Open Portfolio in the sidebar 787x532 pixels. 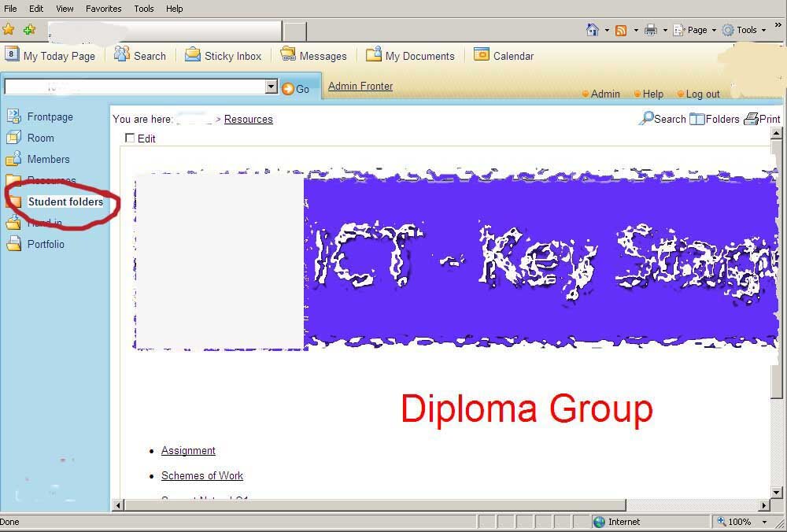[x=46, y=245]
